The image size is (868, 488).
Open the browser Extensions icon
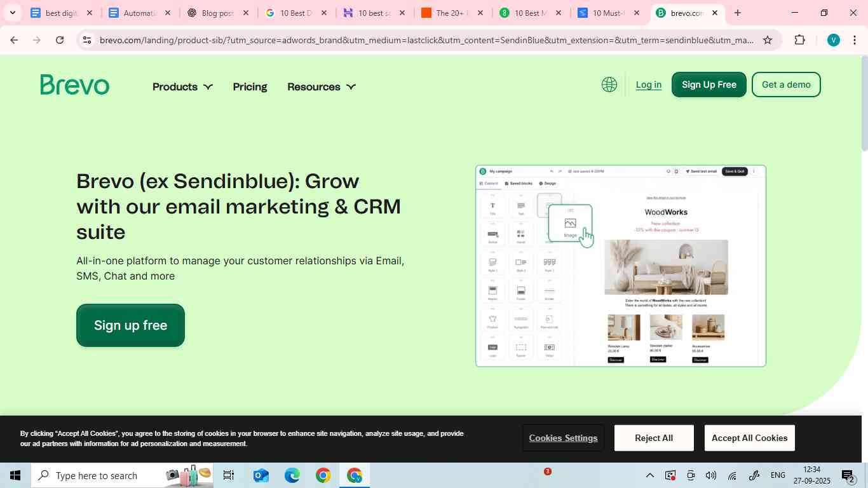click(799, 40)
